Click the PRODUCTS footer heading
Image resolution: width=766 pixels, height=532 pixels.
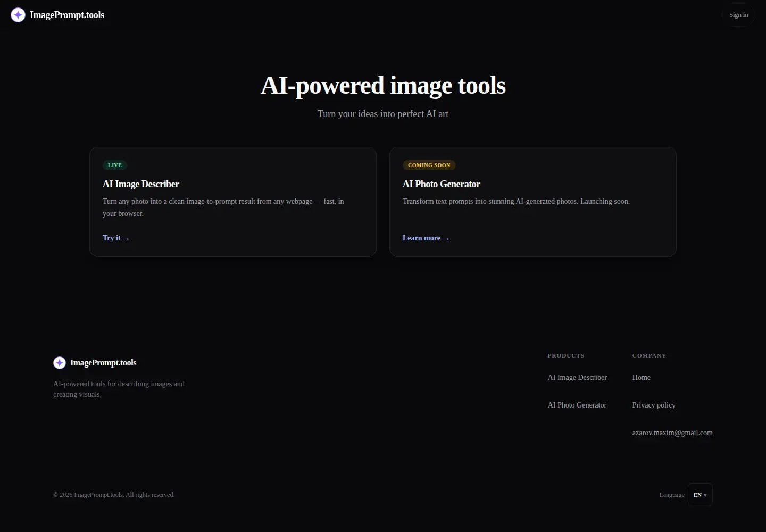pyautogui.click(x=566, y=355)
